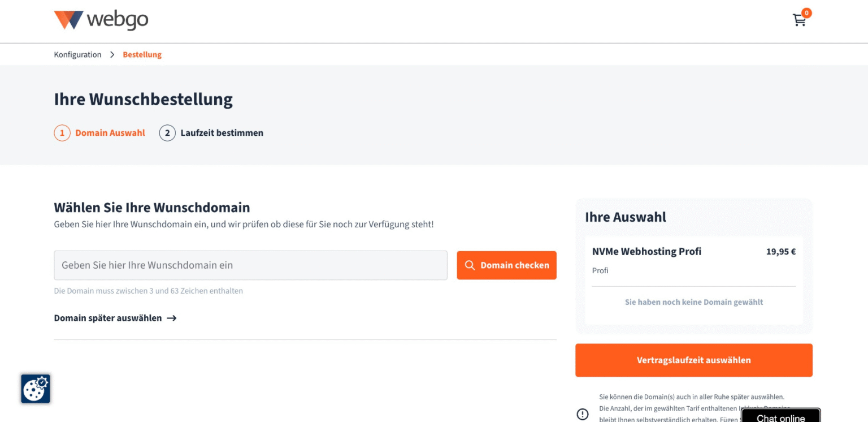Open the cookie settings icon bottom left

(35, 389)
